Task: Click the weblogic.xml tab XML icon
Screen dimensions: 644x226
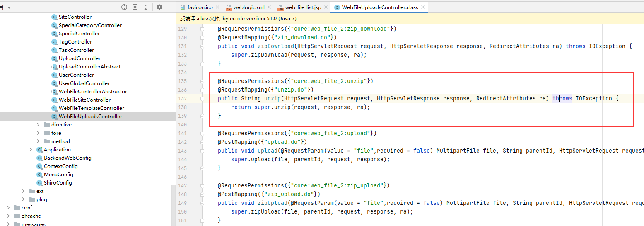Action: [x=229, y=7]
